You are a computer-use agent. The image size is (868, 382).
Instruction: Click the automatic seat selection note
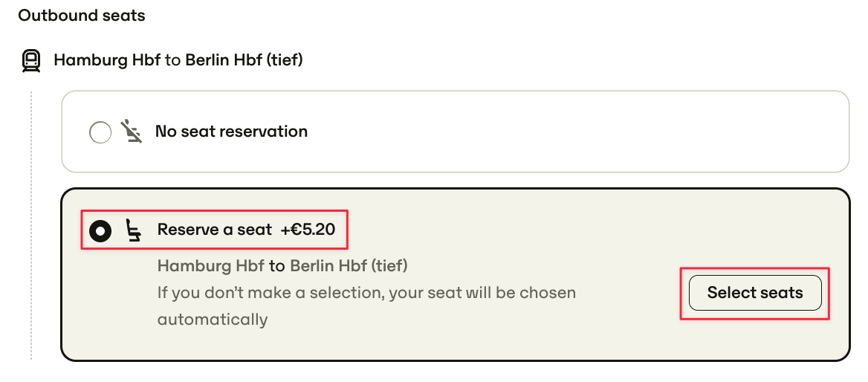pos(366,305)
